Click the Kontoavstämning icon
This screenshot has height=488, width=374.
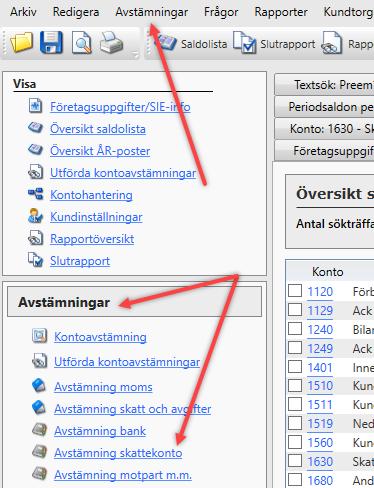[39, 336]
